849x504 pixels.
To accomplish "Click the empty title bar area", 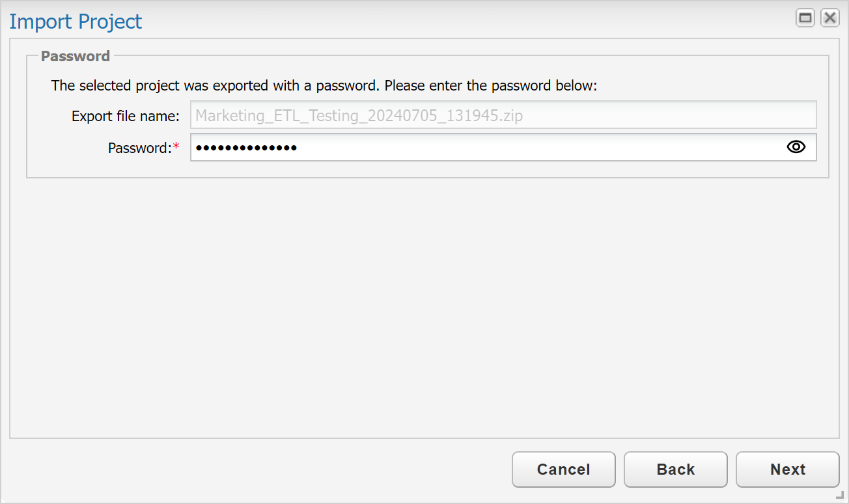I will click(x=456, y=20).
